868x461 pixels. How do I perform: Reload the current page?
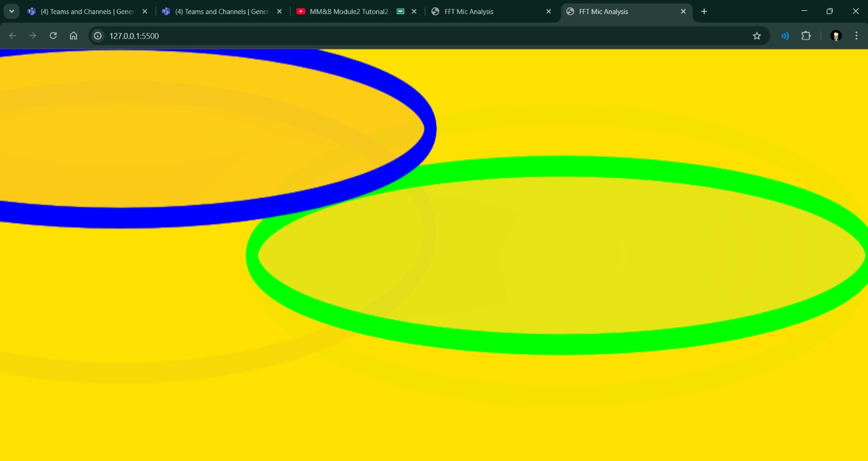click(x=53, y=36)
